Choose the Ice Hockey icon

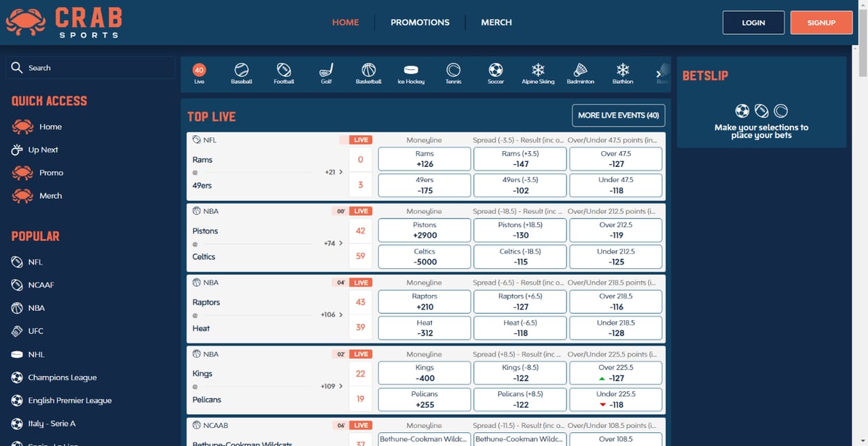411,73
